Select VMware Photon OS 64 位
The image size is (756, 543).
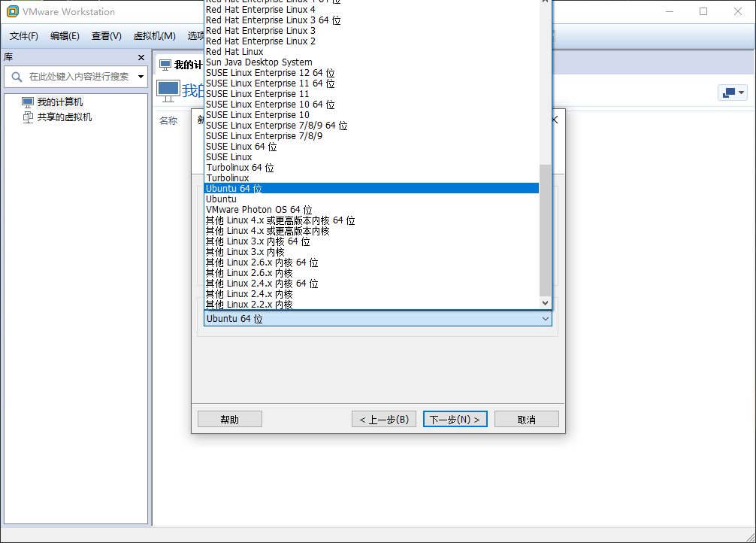[372, 210]
